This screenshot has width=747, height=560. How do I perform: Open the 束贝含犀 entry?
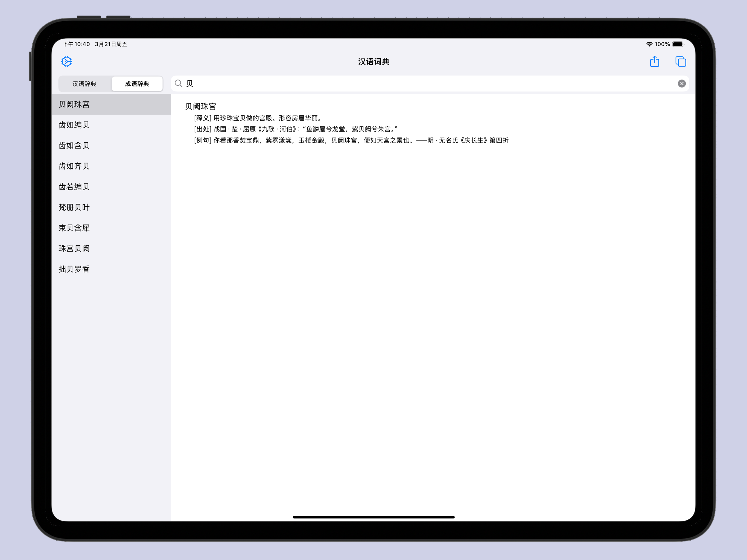(111, 228)
